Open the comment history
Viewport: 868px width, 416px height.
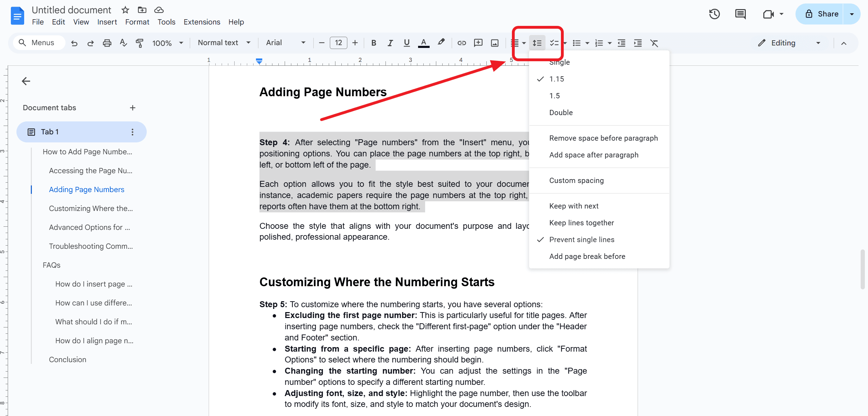pos(740,14)
